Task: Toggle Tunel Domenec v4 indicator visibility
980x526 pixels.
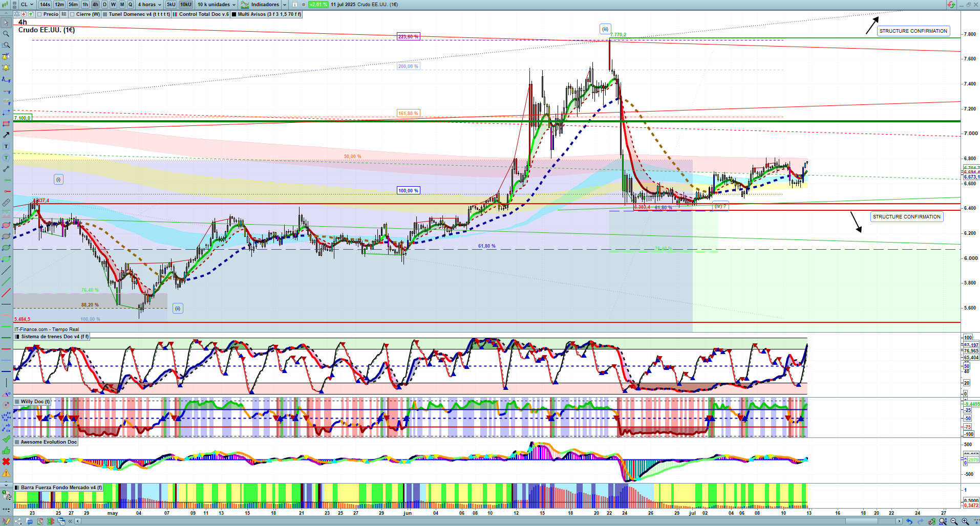Action: click(105, 14)
